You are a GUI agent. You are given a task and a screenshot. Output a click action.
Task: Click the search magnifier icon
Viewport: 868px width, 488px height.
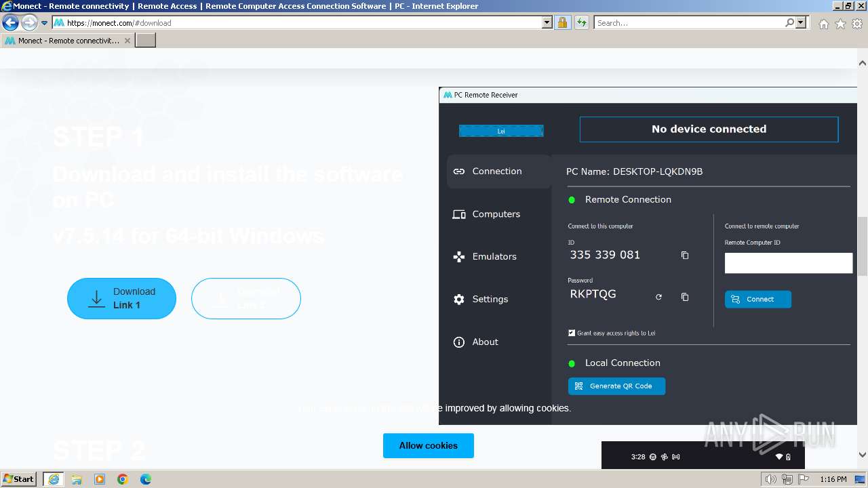(x=789, y=22)
